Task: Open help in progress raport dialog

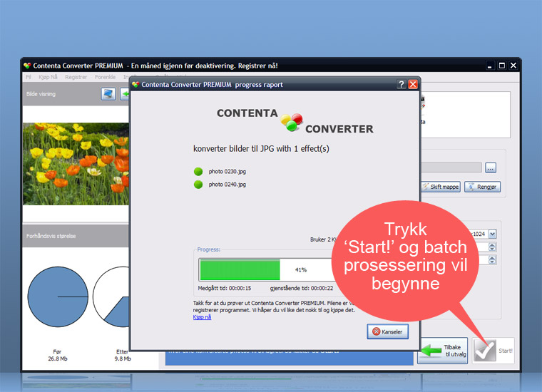Action: pyautogui.click(x=401, y=84)
